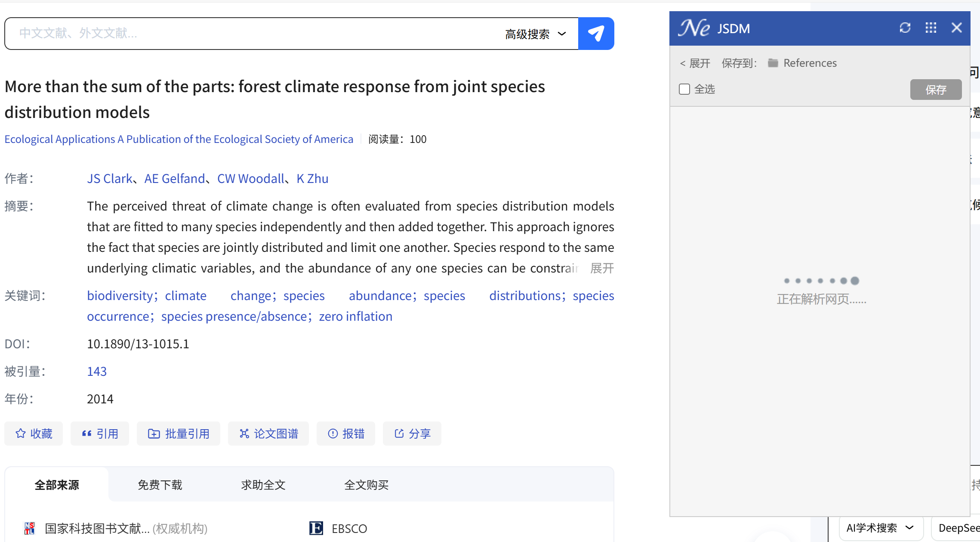Viewport: 980px width, 542px height.
Task: Check the 全选 select-all checkbox
Action: coord(684,89)
